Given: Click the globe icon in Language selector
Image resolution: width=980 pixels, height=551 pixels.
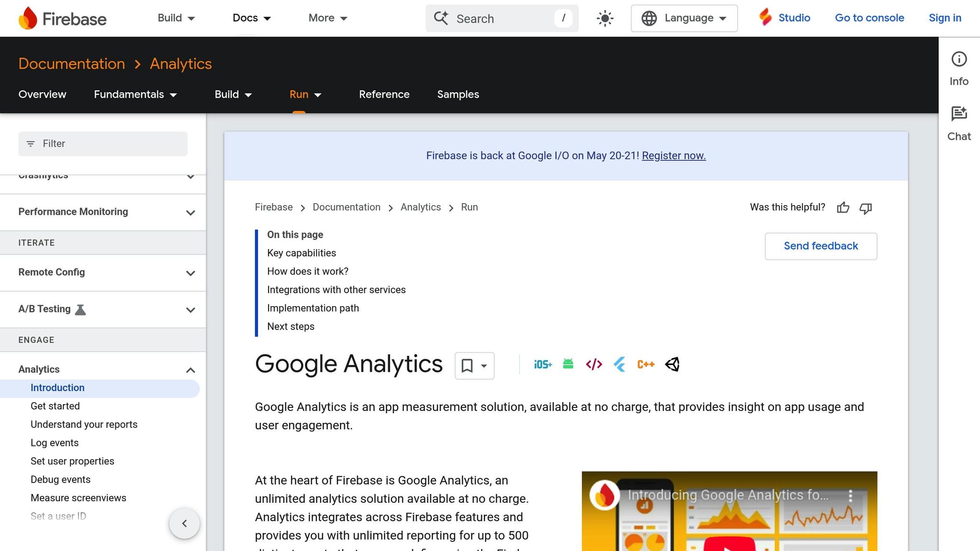Looking at the screenshot, I should pos(649,18).
